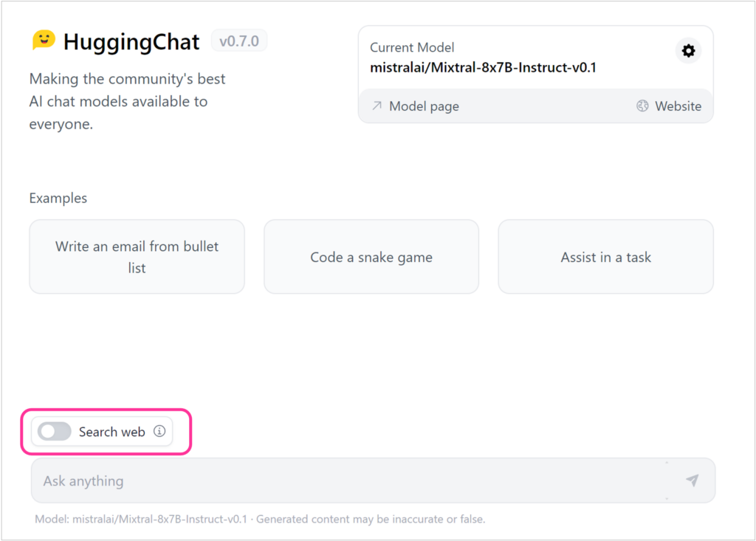Screen dimensions: 756x541
Task: Open the Model page link
Action: pos(425,106)
